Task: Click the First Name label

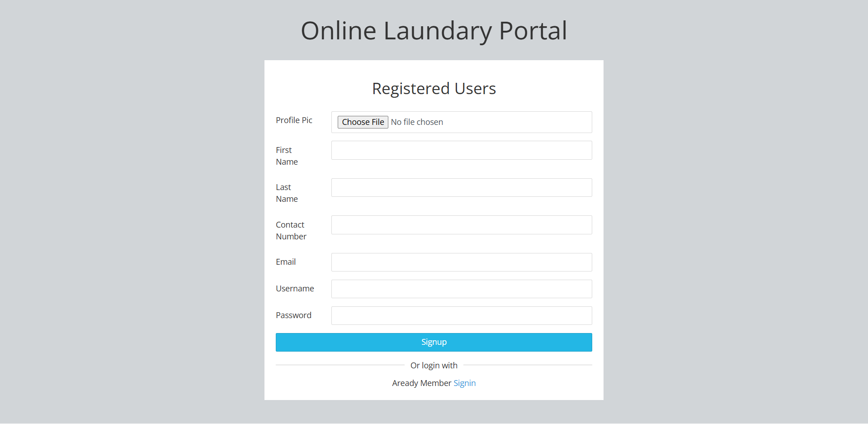Action: coord(287,156)
